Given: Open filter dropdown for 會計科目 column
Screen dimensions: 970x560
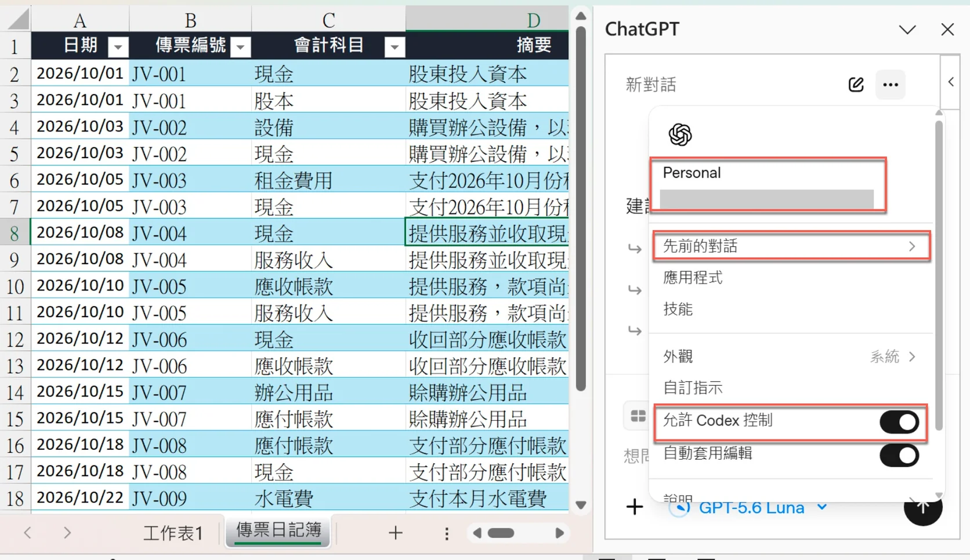Looking at the screenshot, I should (394, 47).
